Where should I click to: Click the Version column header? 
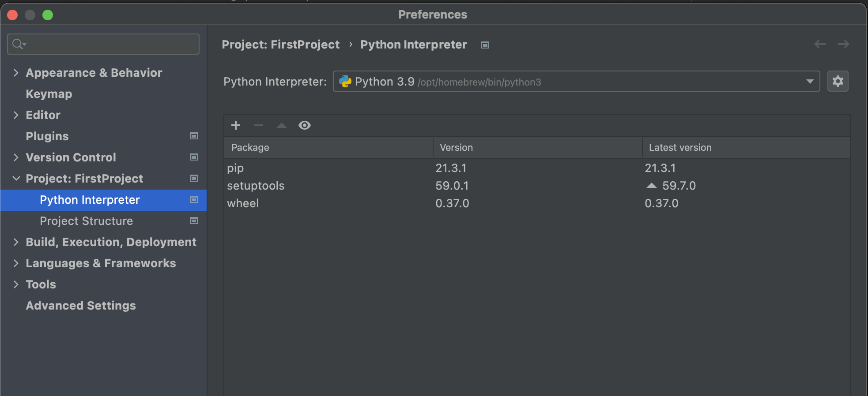pos(538,147)
